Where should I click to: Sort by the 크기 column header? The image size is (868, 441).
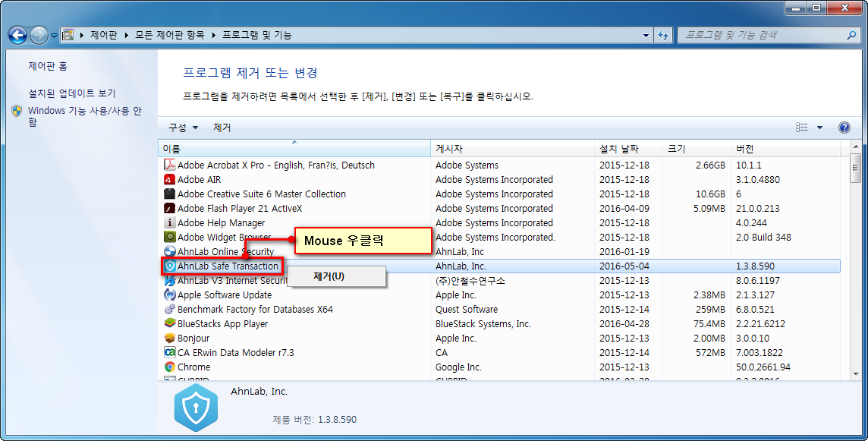pyautogui.click(x=697, y=149)
